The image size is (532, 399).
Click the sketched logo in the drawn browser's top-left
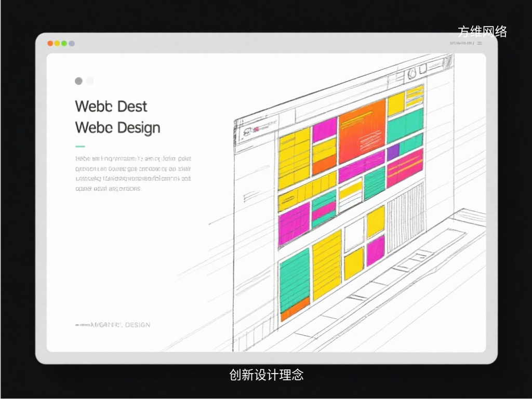point(246,131)
